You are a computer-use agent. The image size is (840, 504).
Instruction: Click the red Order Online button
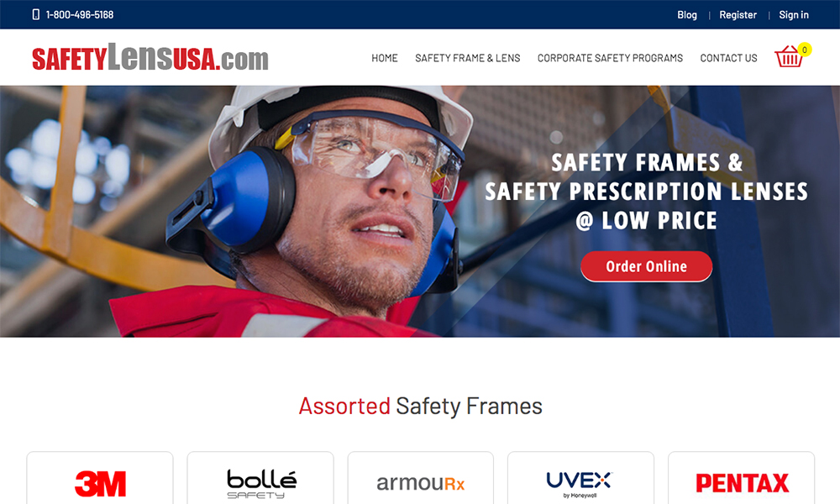coord(647,266)
